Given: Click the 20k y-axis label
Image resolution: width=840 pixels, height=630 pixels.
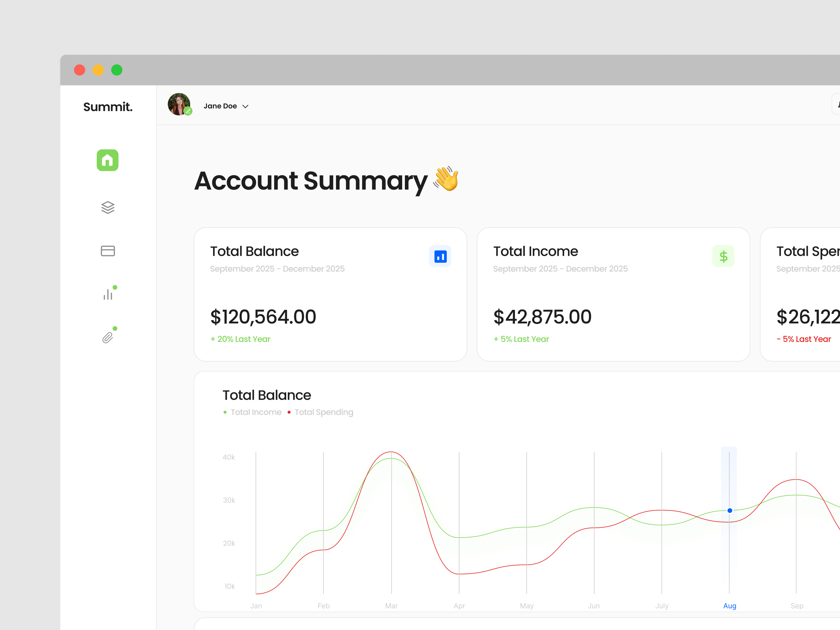Looking at the screenshot, I should pyautogui.click(x=229, y=543).
